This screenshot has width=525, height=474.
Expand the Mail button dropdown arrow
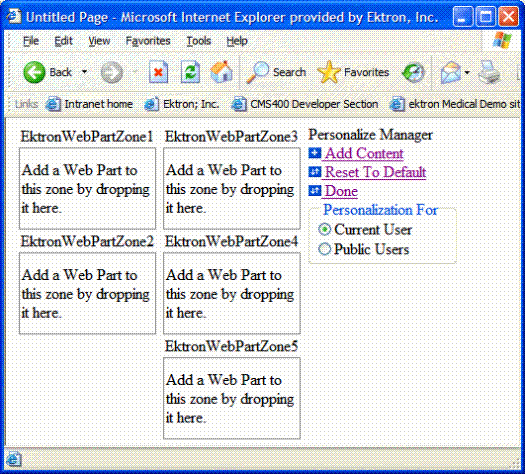coord(467,72)
